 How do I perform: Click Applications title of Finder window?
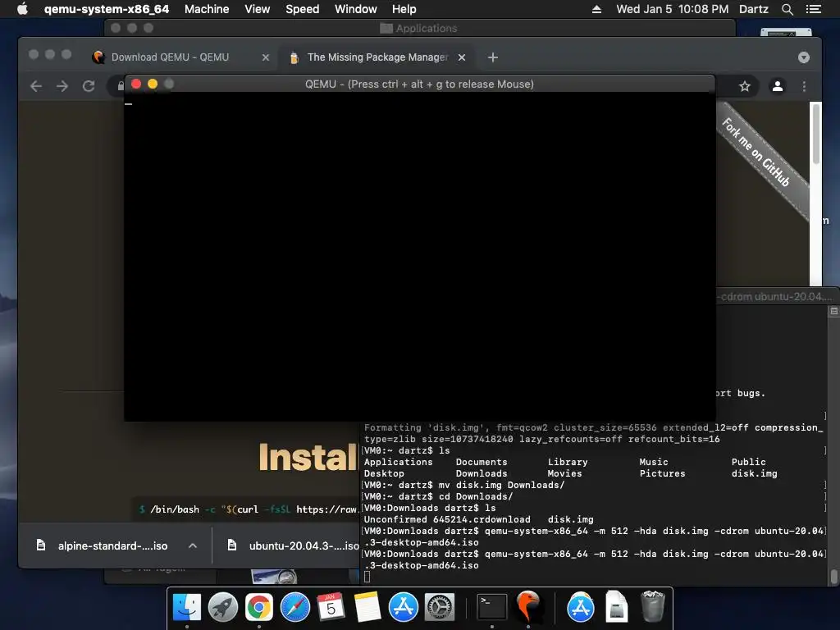point(427,28)
